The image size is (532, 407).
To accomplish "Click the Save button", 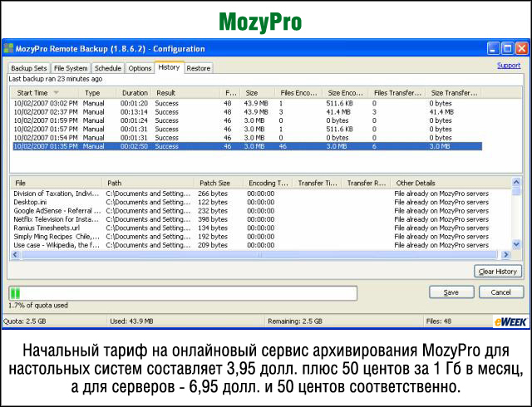I will tap(451, 292).
